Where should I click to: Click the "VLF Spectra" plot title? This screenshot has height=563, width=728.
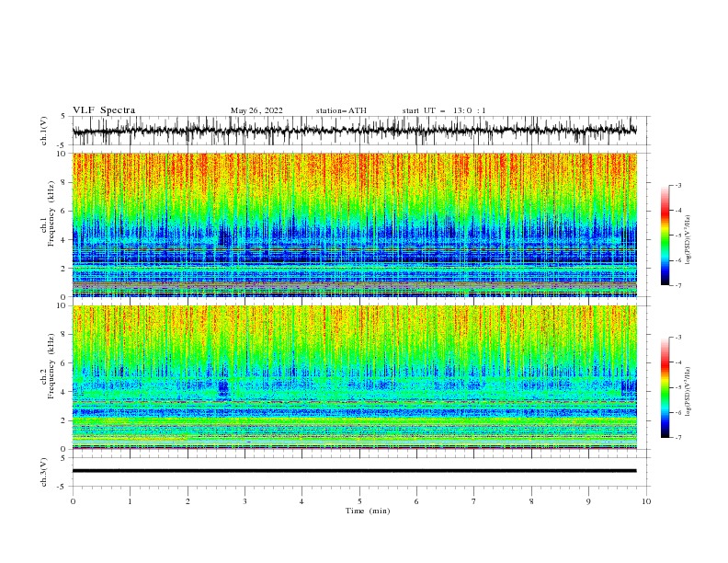[104, 110]
